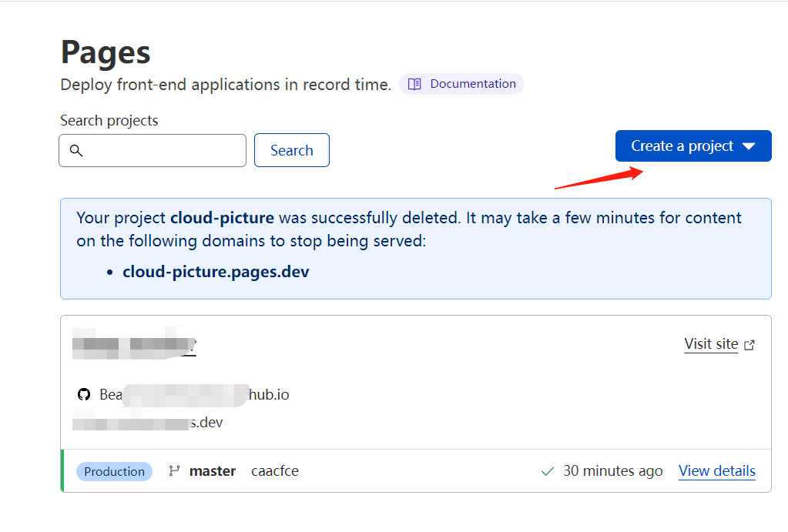This screenshot has width=788, height=532.
Task: Open View details link
Action: [716, 470]
